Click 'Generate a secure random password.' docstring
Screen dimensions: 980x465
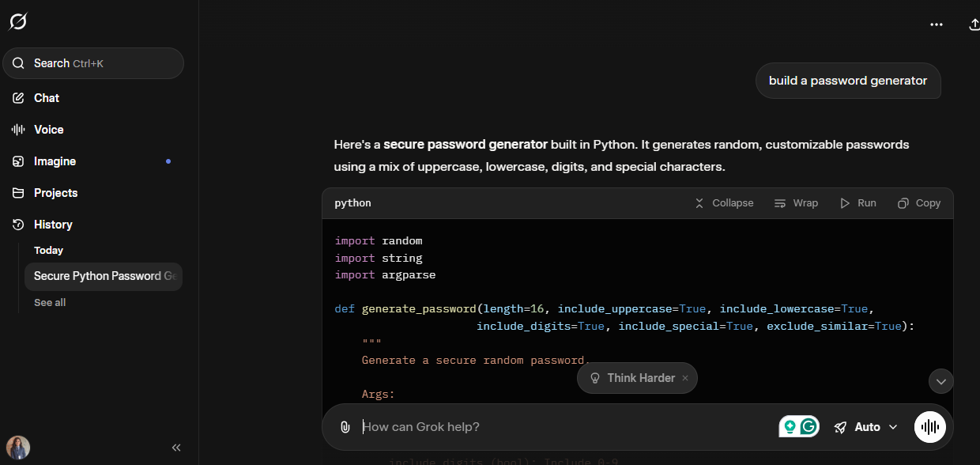[x=476, y=361]
